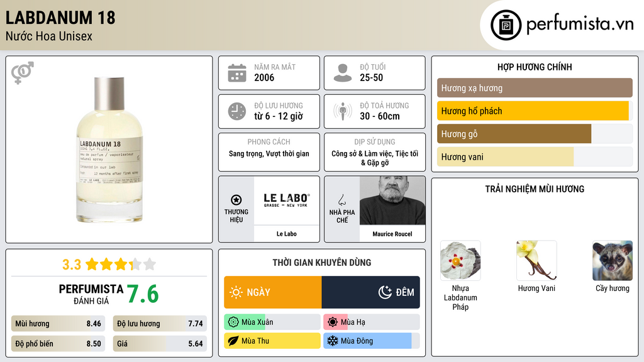The image size is (644, 362).
Task: Click the Maurice Roucel name link
Action: point(392,234)
